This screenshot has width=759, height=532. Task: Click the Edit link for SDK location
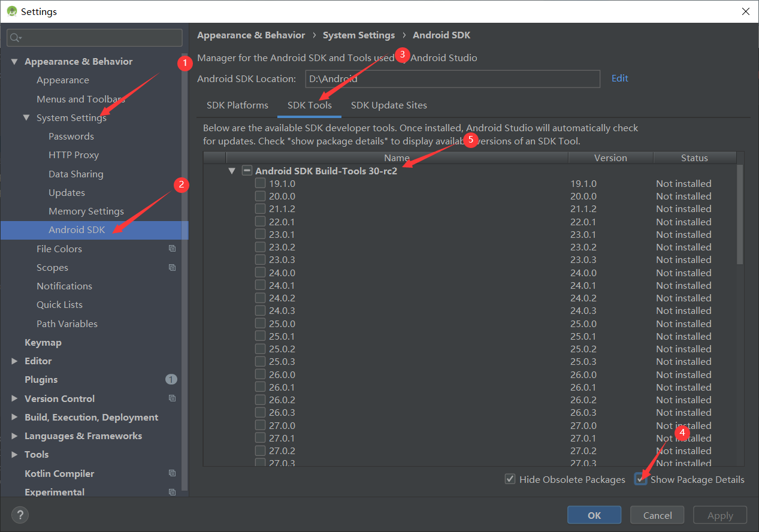coord(620,78)
